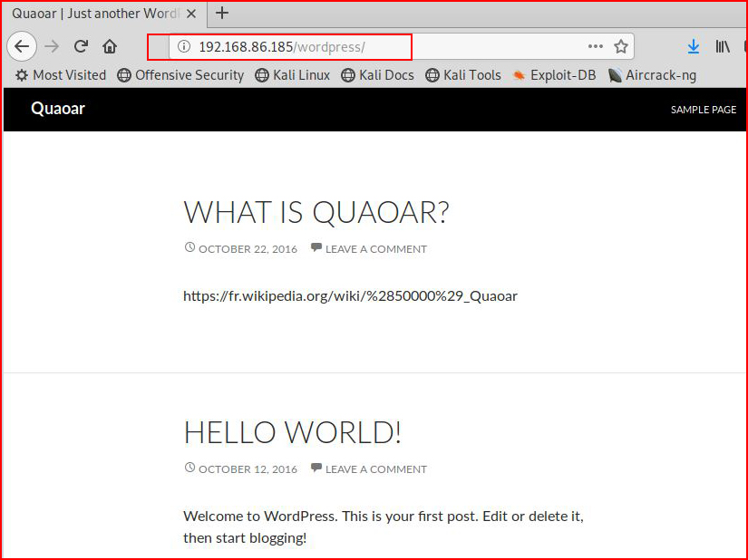This screenshot has width=748, height=560.
Task: Open the WHAT IS QUAOAR? post title
Action: [x=316, y=212]
